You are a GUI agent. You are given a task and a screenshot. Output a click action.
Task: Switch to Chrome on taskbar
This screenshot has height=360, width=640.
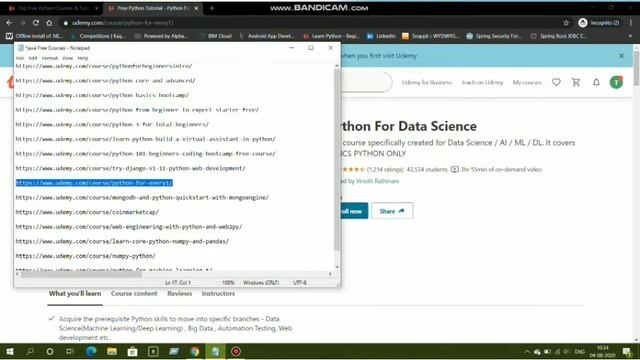coord(195,351)
